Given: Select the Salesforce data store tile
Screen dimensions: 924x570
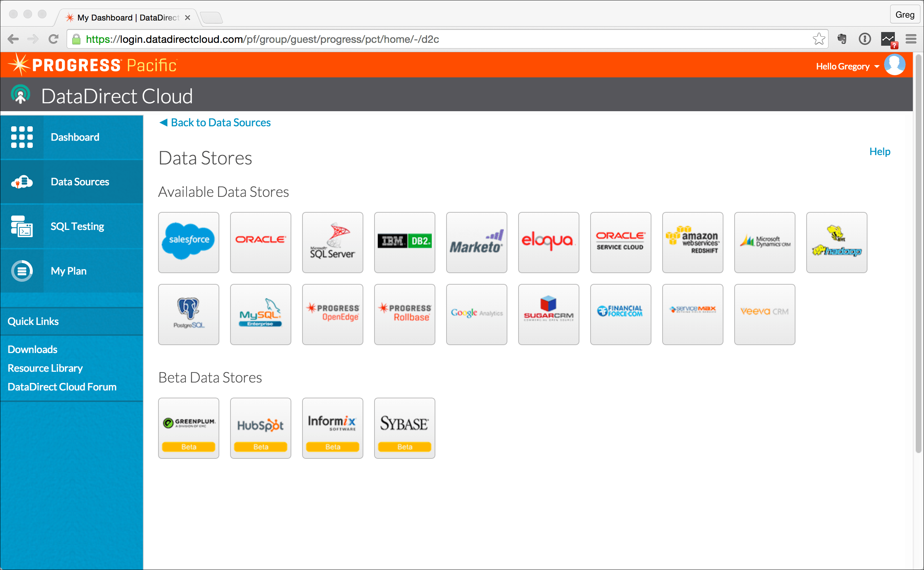Looking at the screenshot, I should [x=189, y=243].
